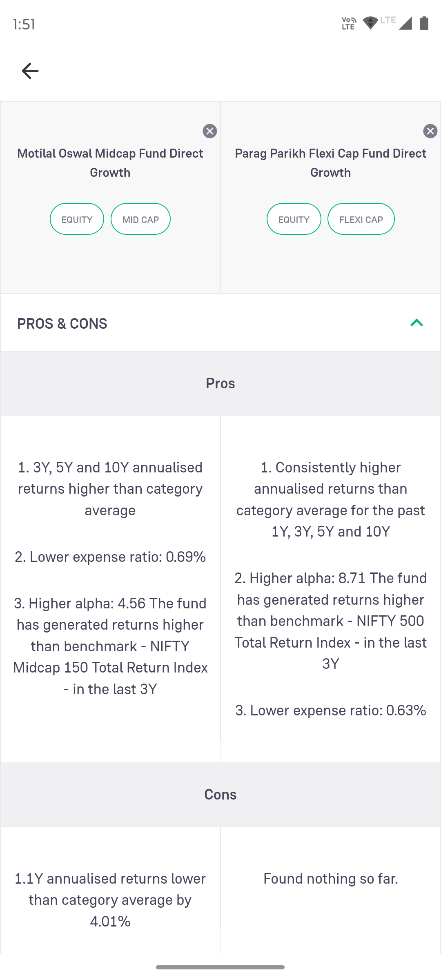Tap the 'Found nothing so far.' text
The height and width of the screenshot is (980, 441).
pos(331,879)
